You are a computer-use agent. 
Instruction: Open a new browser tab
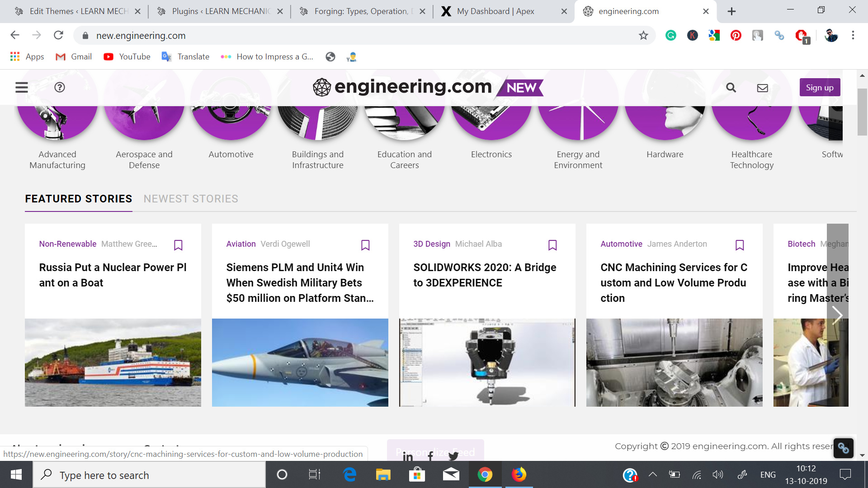click(731, 11)
